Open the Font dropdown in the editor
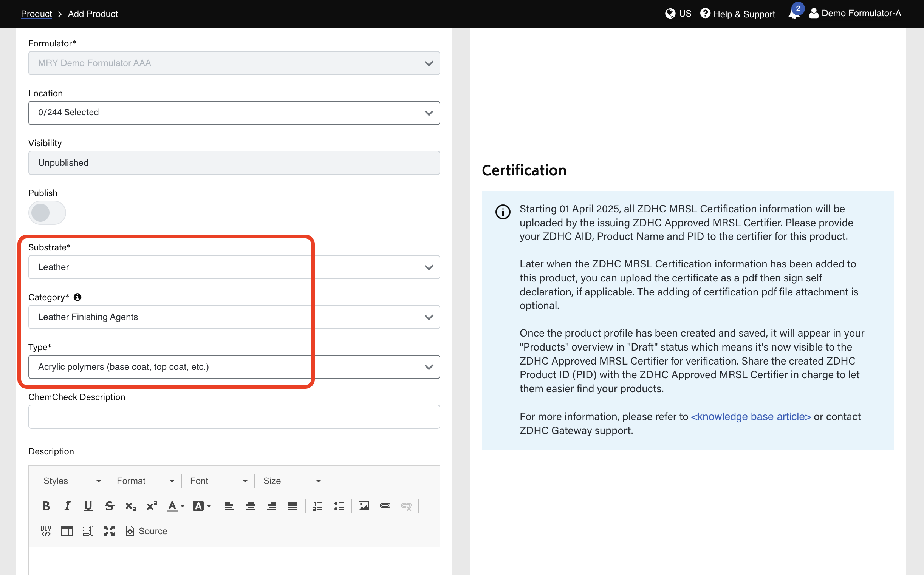The image size is (924, 575). 218,481
